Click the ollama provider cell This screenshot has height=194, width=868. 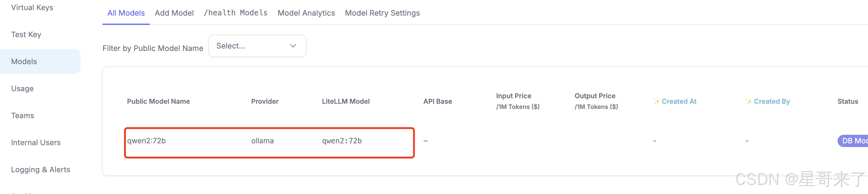[262, 141]
